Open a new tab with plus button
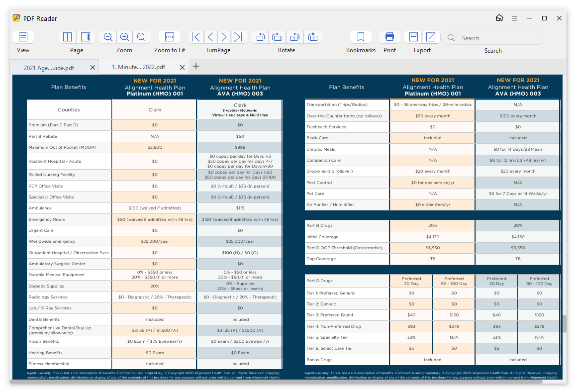575x392 pixels. point(196,66)
